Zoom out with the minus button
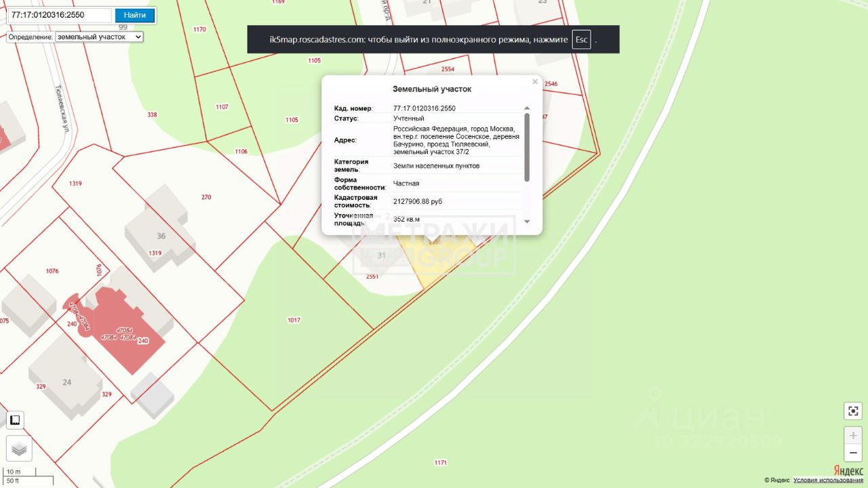The image size is (868, 488). [853, 453]
